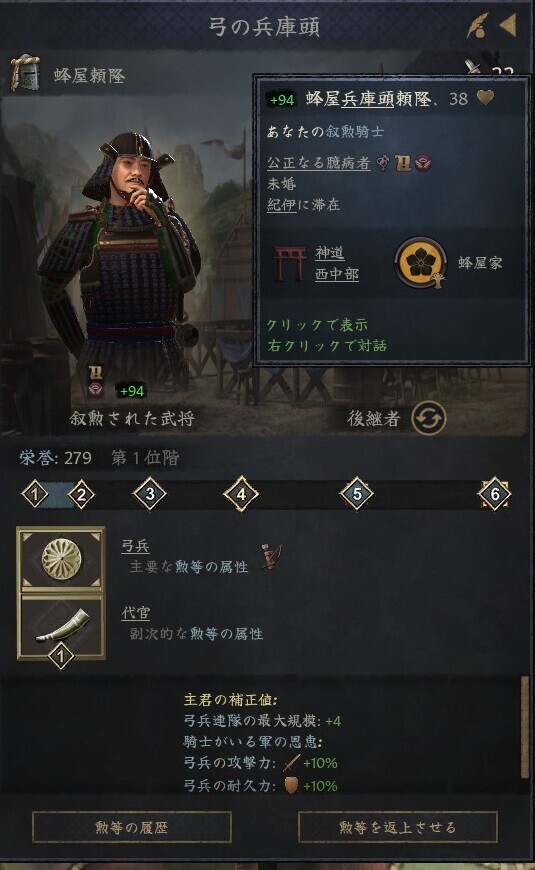535x870 pixels.
Task: Click the 弓兵 primary attribute link
Action: (135, 546)
